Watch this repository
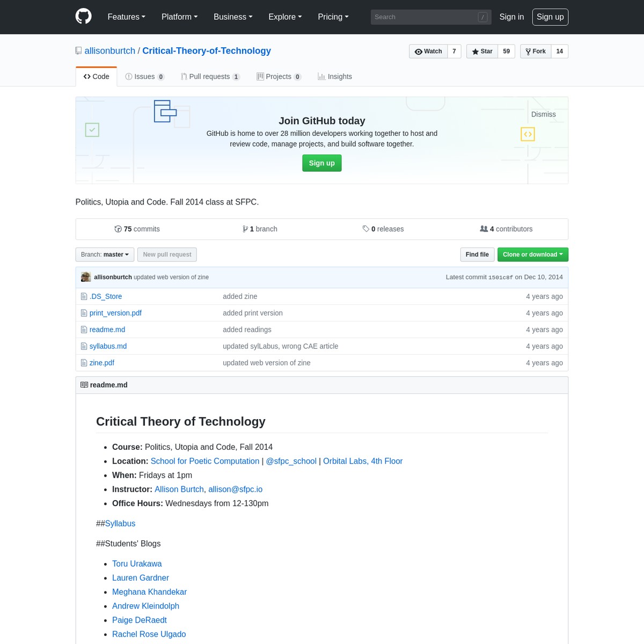The width and height of the screenshot is (644, 644). pos(428,52)
